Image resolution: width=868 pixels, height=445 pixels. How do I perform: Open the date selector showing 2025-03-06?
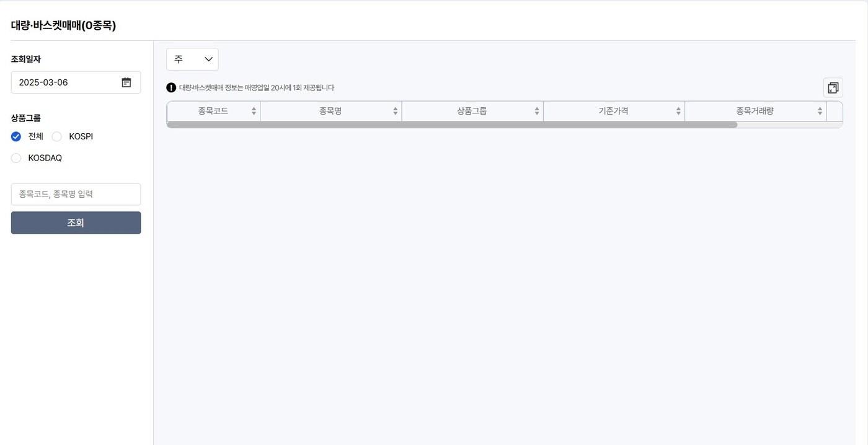tap(62, 81)
